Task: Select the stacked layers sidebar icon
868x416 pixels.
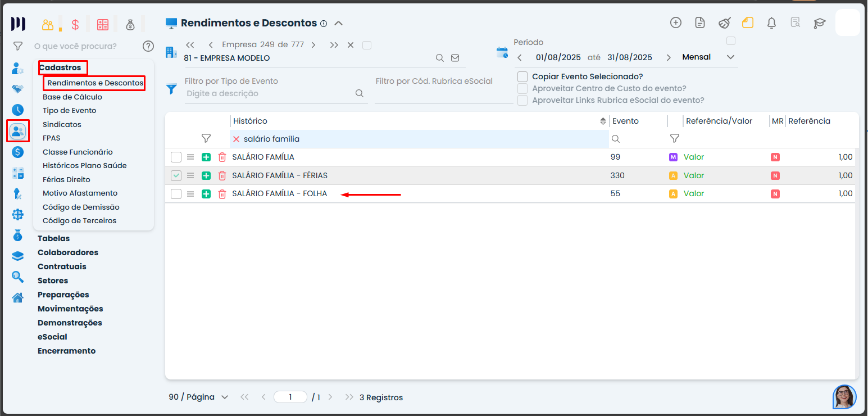Action: coord(18,256)
